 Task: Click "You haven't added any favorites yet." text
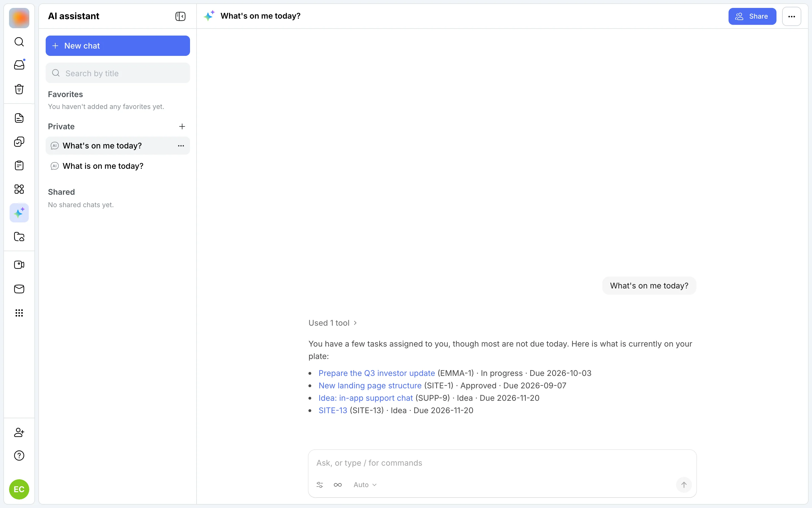[x=106, y=106]
